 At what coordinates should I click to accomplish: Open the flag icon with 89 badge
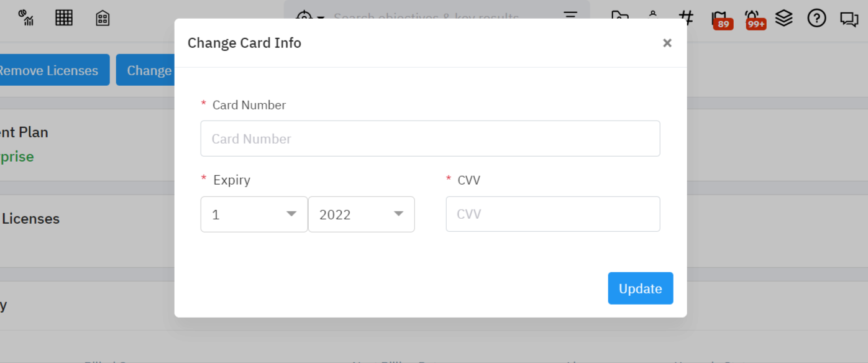coord(720,18)
